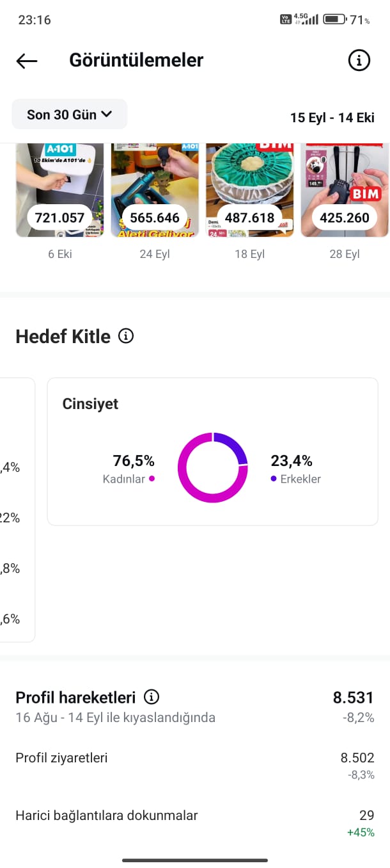
Task: Open the 28 Eyl reel with 425.260 views
Action: point(345,191)
